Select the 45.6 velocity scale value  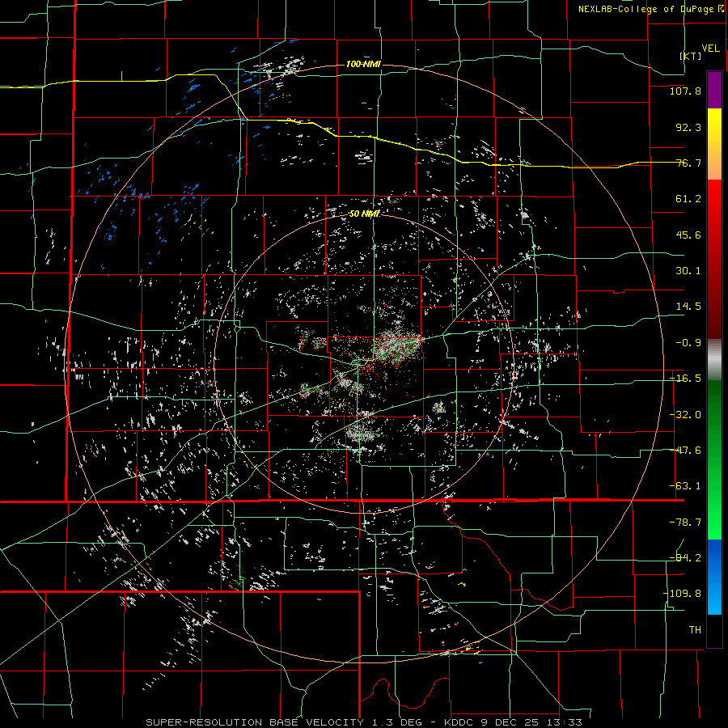click(688, 235)
